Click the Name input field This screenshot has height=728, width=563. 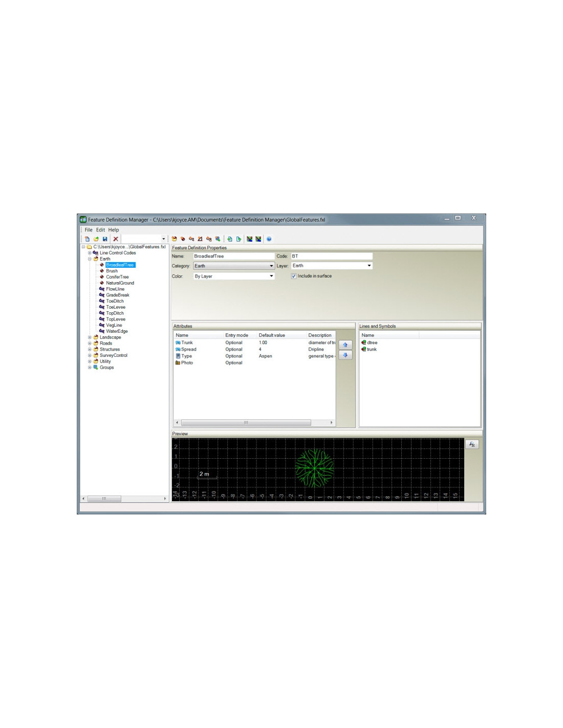pyautogui.click(x=234, y=256)
